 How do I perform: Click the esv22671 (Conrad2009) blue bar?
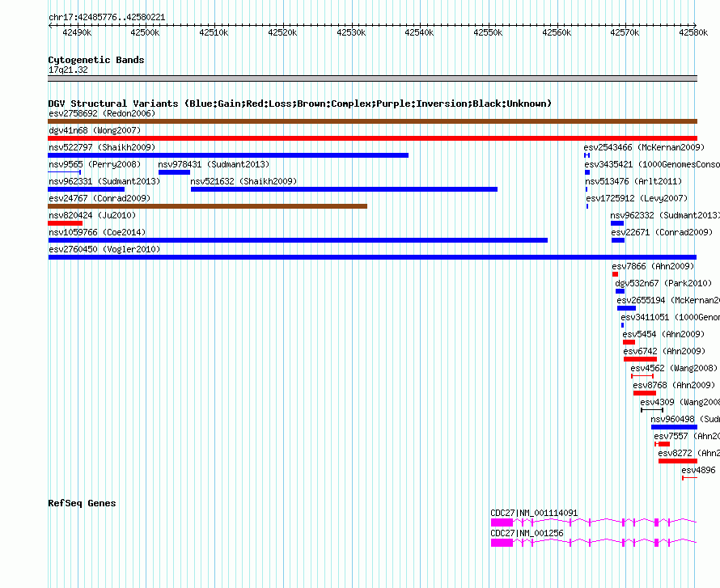point(618,240)
